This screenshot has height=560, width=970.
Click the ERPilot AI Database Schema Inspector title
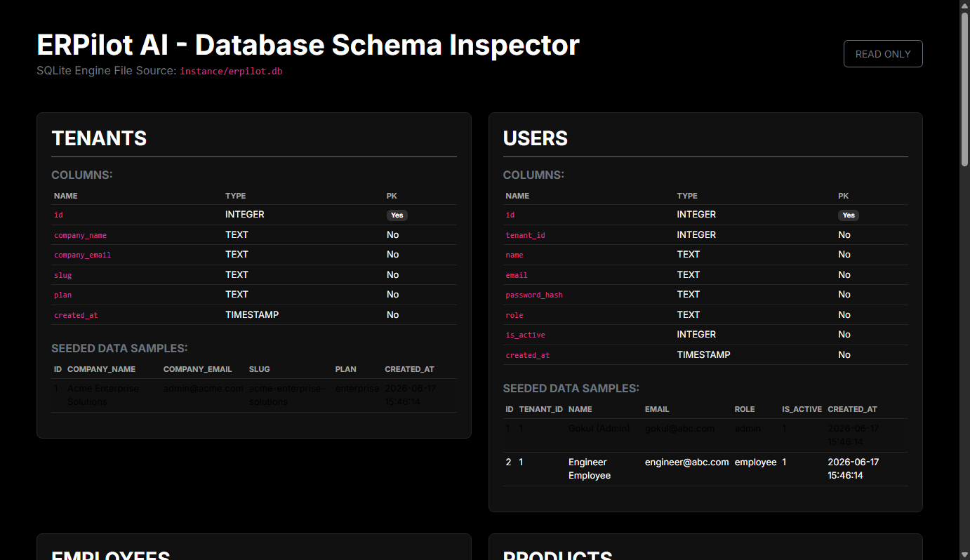click(308, 45)
